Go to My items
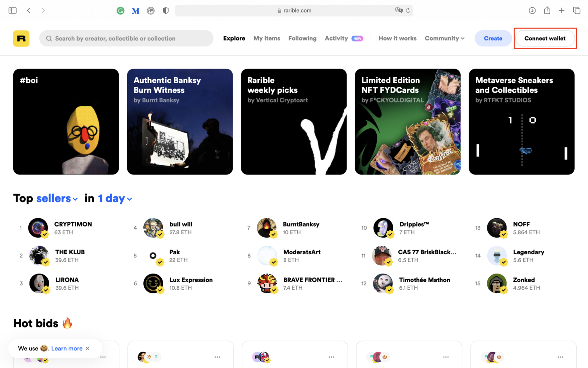This screenshot has height=368, width=588. tap(267, 38)
